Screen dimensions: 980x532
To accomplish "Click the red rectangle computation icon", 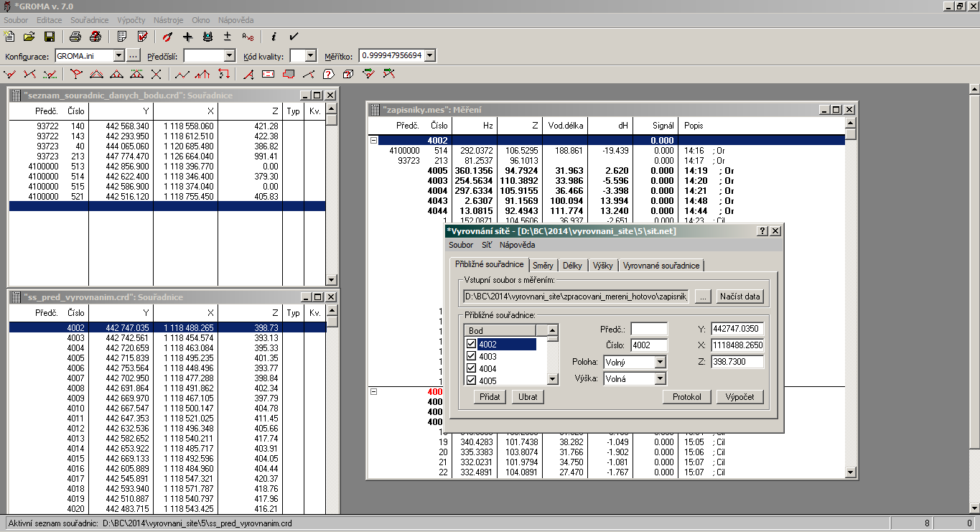I will pos(269,74).
